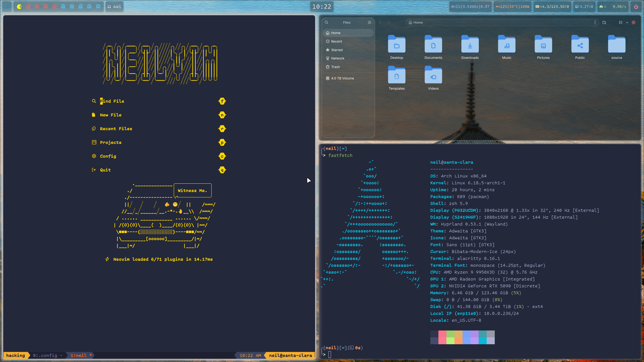Click the power button in the top bar

pyautogui.click(x=636, y=7)
